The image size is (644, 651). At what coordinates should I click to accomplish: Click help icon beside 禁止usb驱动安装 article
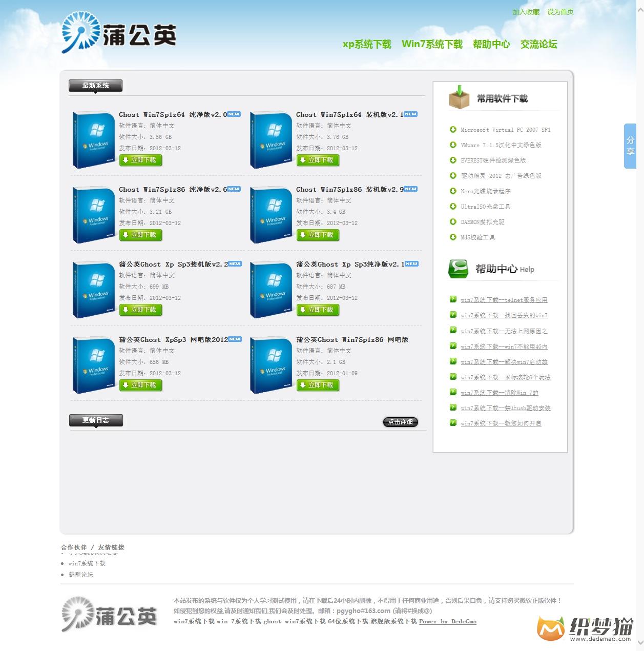(x=453, y=408)
